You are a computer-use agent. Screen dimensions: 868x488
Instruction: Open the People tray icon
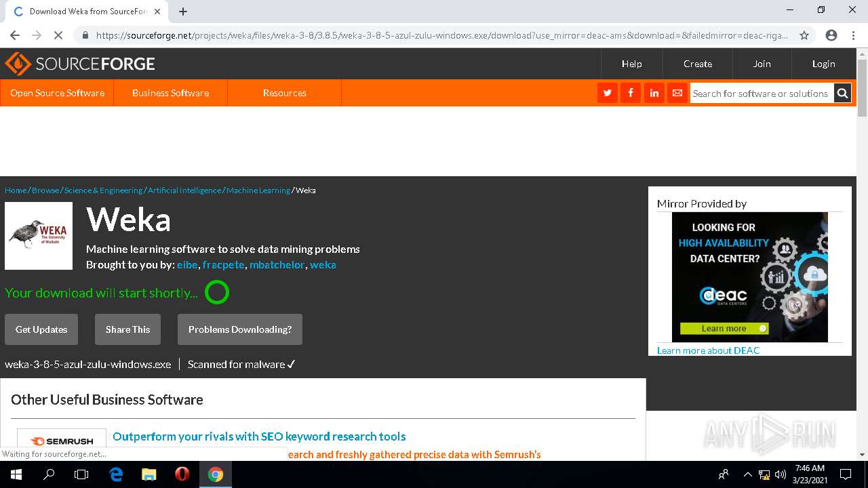point(724,474)
